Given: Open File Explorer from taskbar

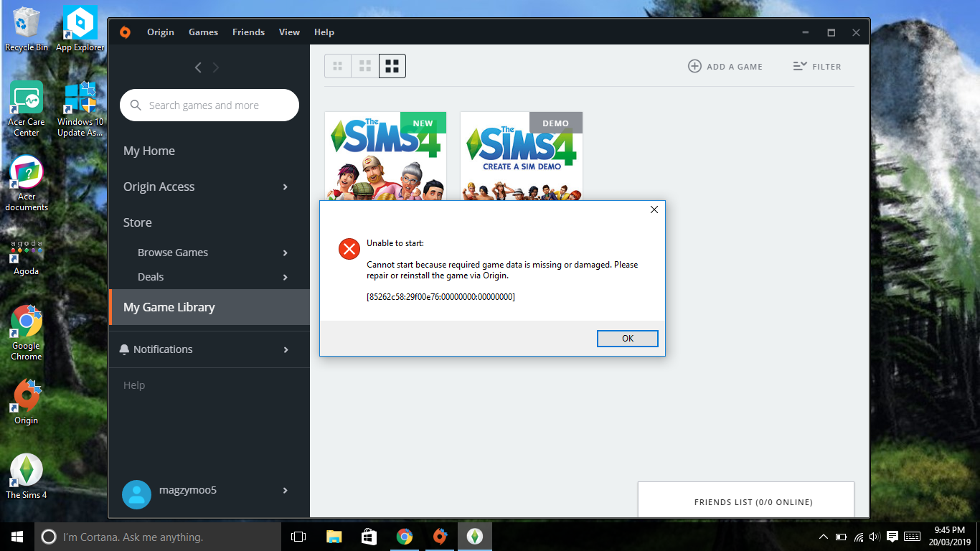Looking at the screenshot, I should coord(334,537).
